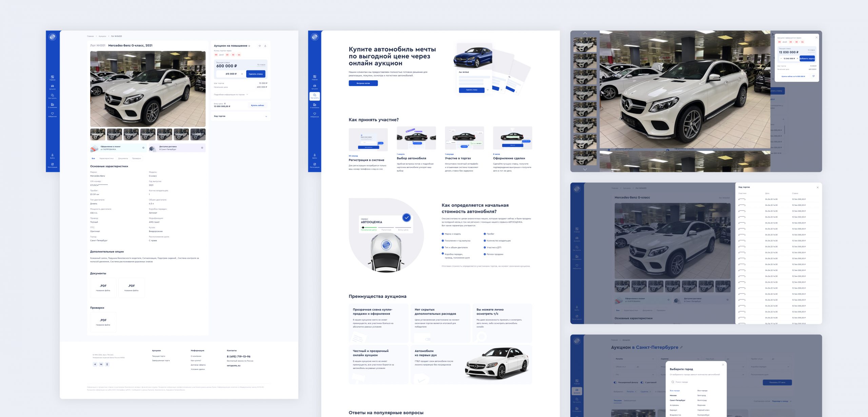
Task: Click Витрина лотов button on landing page
Action: pyautogui.click(x=363, y=83)
